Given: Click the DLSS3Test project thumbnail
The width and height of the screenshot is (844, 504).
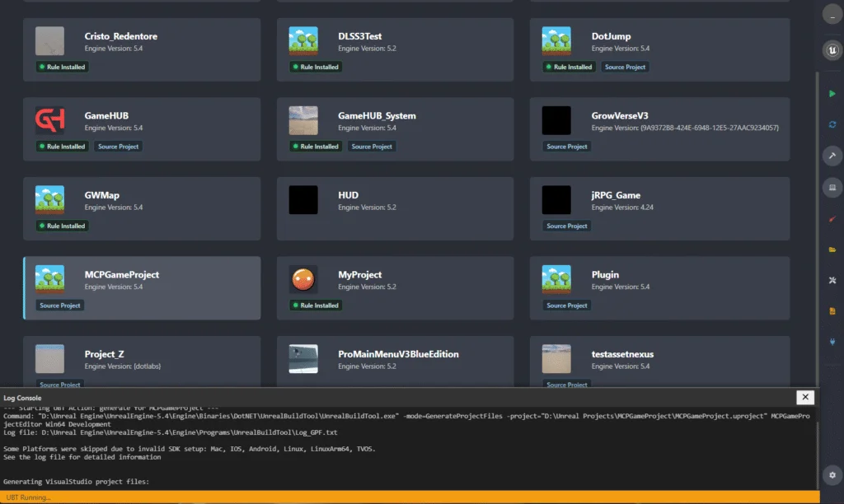Looking at the screenshot, I should [x=303, y=41].
